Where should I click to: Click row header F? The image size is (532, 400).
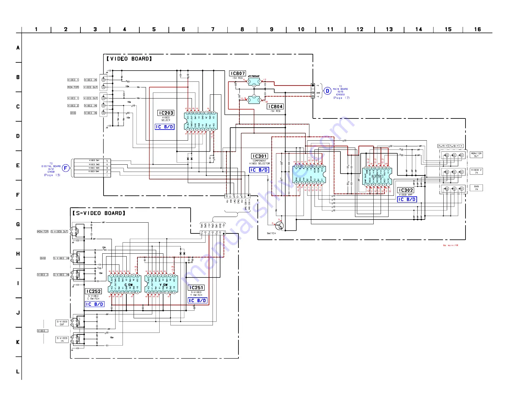pos(18,195)
